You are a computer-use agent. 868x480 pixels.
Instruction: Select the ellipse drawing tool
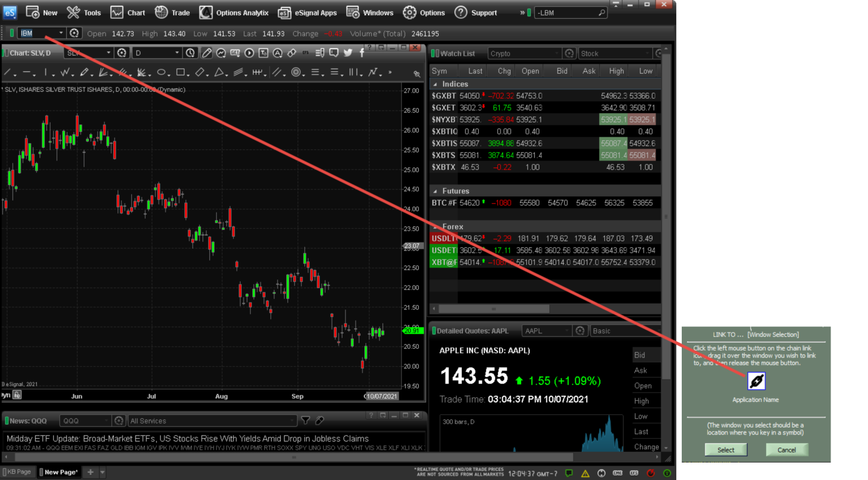(x=161, y=72)
